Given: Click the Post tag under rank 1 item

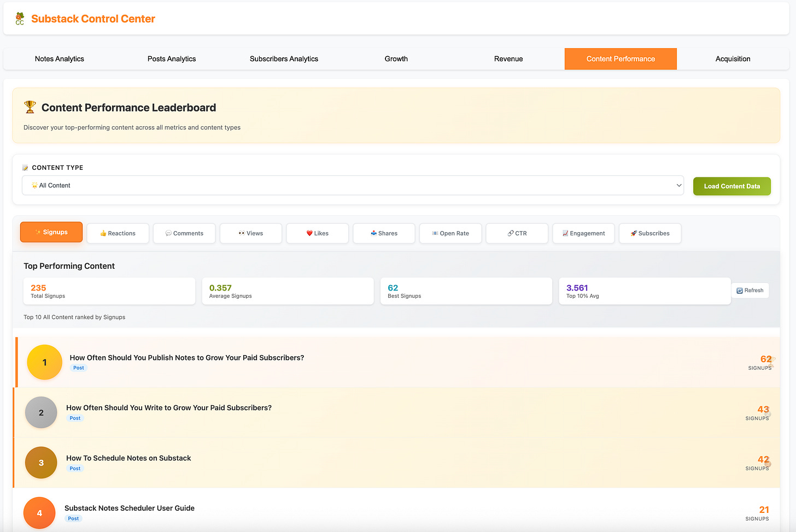Looking at the screenshot, I should 79,368.
